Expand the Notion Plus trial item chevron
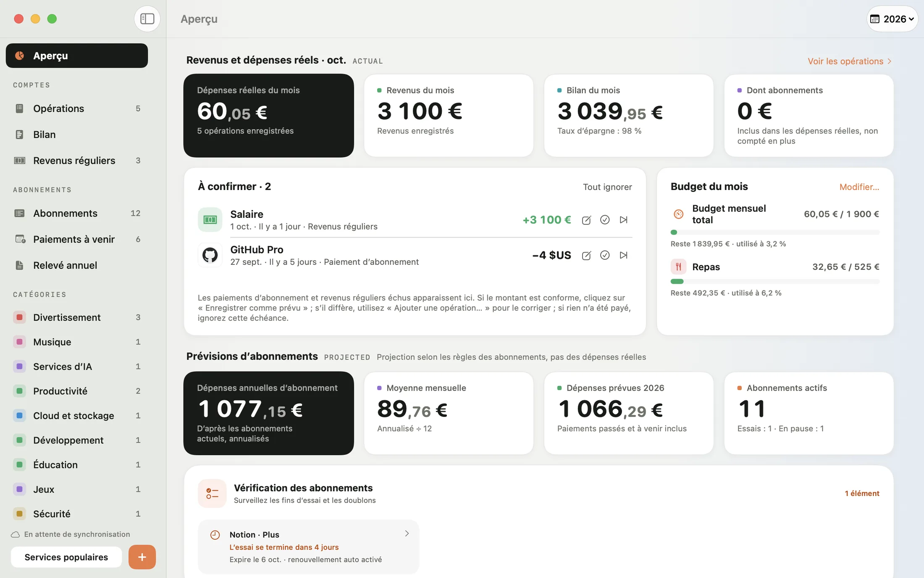The height and width of the screenshot is (578, 924). click(x=407, y=533)
